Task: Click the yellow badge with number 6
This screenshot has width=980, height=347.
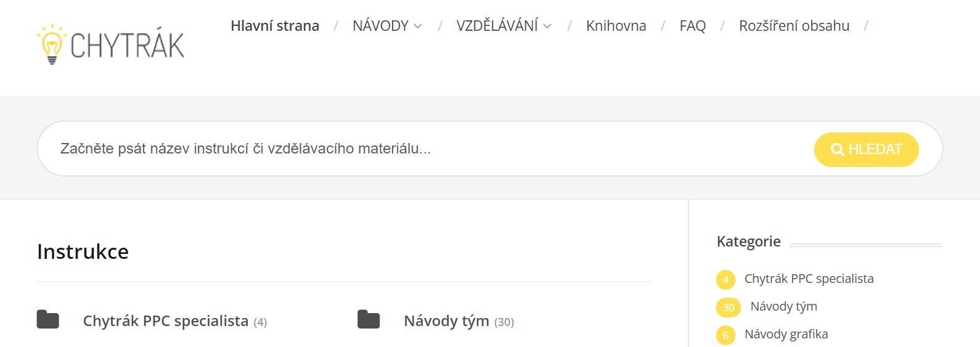Action: (725, 335)
